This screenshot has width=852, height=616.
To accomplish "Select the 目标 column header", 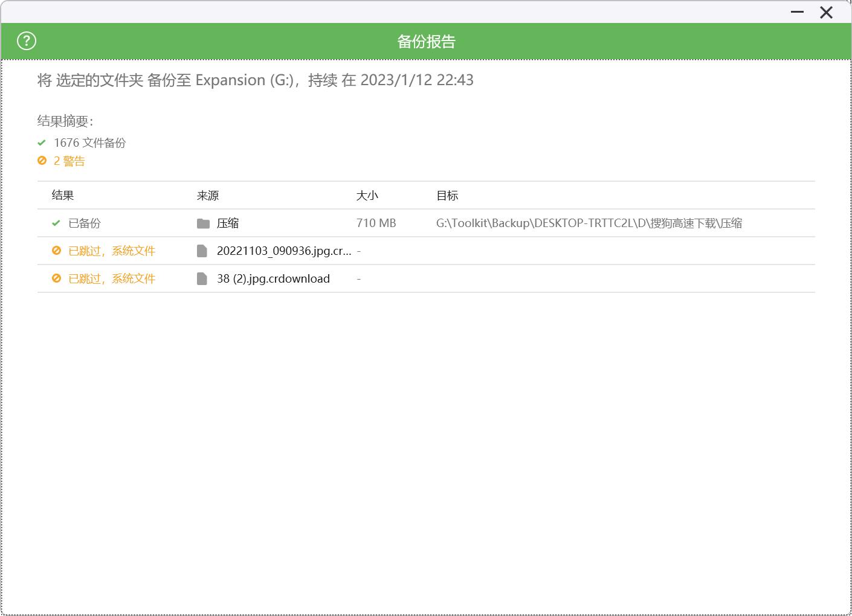I will click(x=448, y=195).
